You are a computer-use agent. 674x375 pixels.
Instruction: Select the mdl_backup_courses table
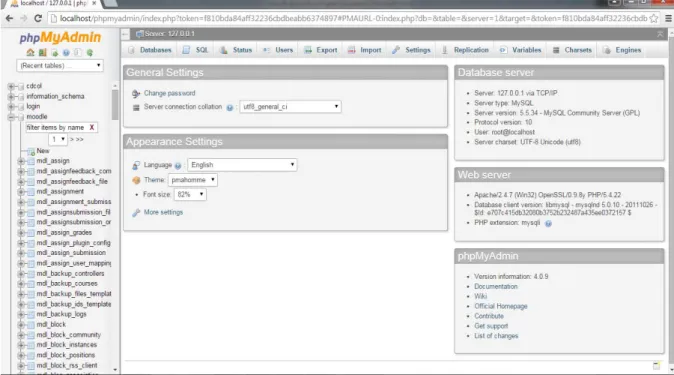[x=67, y=284]
